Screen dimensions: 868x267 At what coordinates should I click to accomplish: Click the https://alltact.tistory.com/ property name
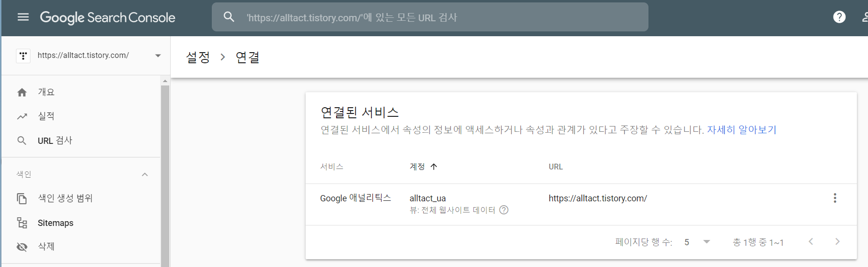[83, 56]
